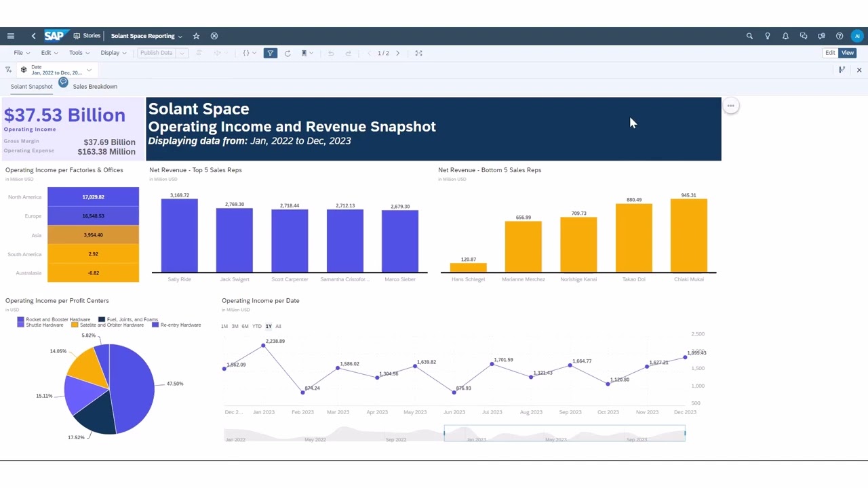The height and width of the screenshot is (488, 868).
Task: Open the AI user profile avatar
Action: 858,36
